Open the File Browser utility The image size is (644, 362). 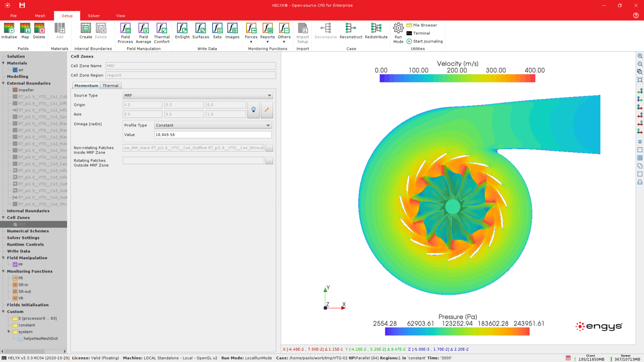coord(425,25)
